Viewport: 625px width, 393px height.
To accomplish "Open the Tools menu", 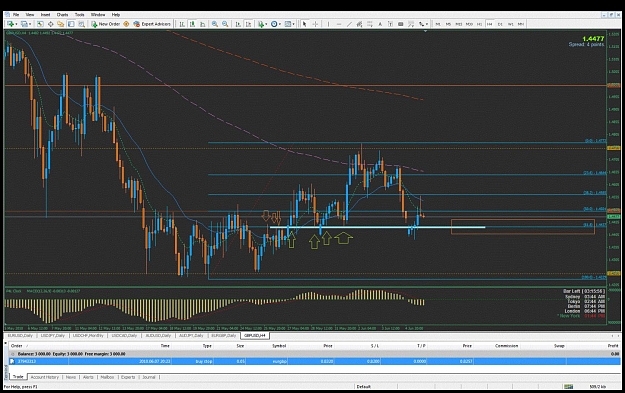I will click(x=80, y=15).
